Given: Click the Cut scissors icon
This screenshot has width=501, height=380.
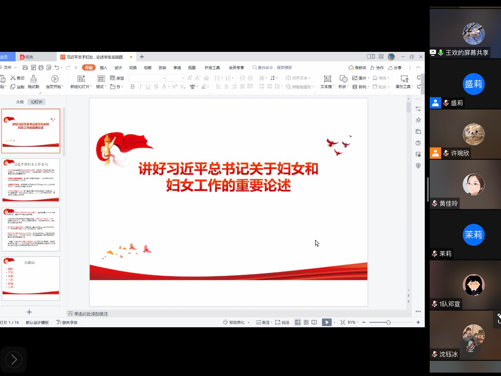Looking at the screenshot, I should pyautogui.click(x=13, y=78).
